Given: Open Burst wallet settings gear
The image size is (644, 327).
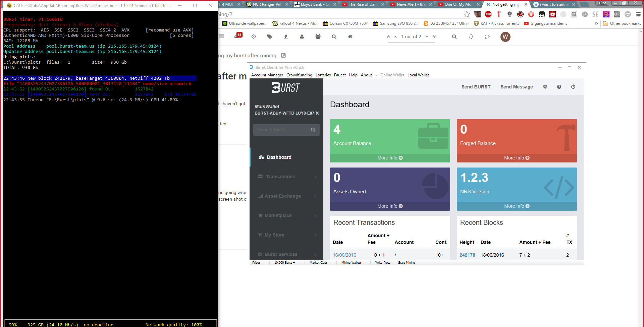Looking at the screenshot, I should 545,87.
